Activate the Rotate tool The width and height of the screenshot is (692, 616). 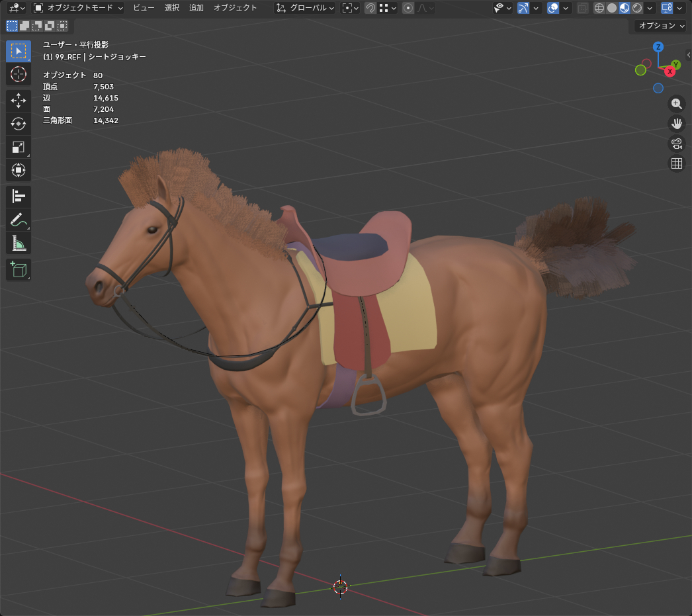point(19,124)
